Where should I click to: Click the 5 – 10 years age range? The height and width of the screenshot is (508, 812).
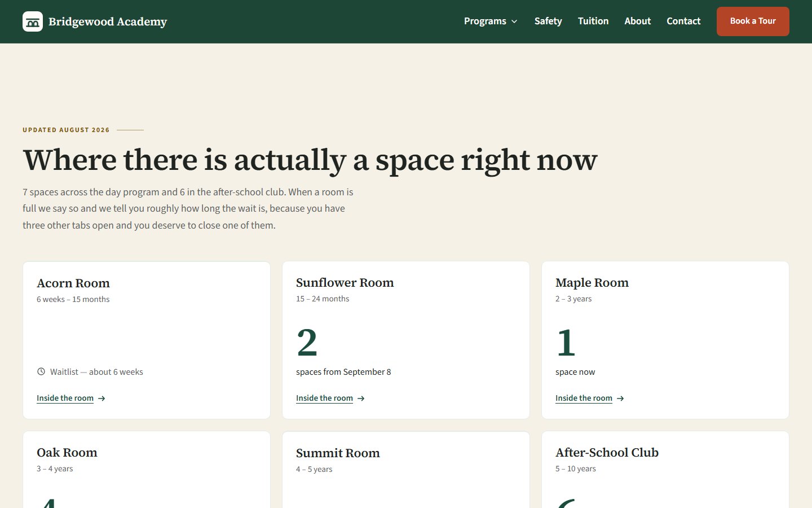[x=576, y=468]
